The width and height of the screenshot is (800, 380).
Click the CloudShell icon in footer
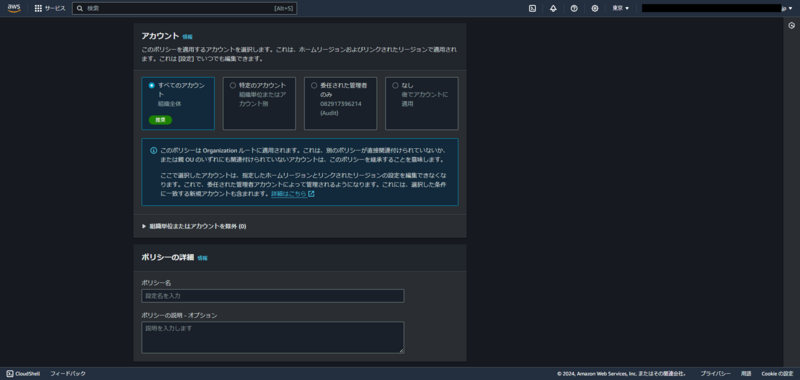point(10,374)
